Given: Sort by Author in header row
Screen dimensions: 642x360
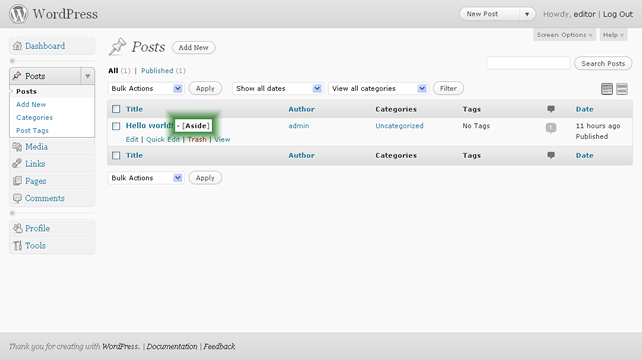Looking at the screenshot, I should (302, 109).
